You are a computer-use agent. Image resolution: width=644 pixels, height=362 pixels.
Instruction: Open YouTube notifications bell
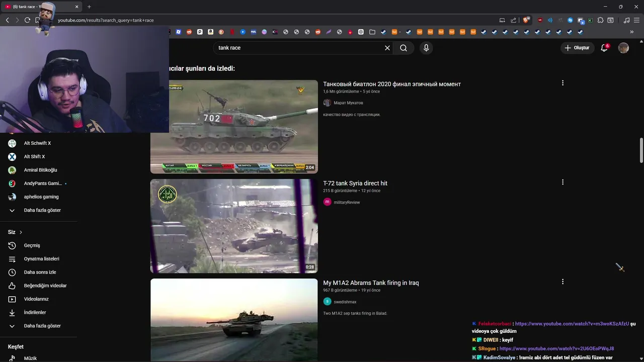point(604,48)
